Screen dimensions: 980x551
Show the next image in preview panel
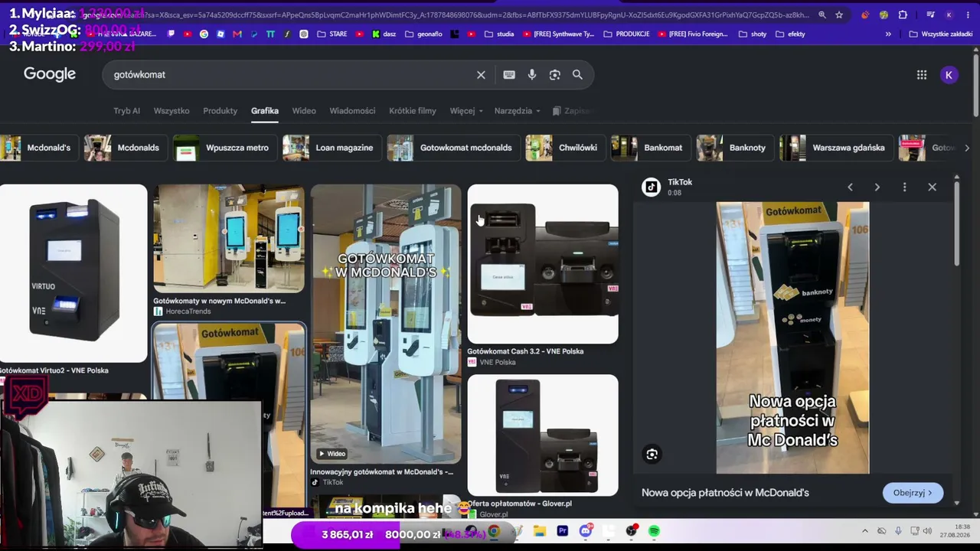[877, 187]
